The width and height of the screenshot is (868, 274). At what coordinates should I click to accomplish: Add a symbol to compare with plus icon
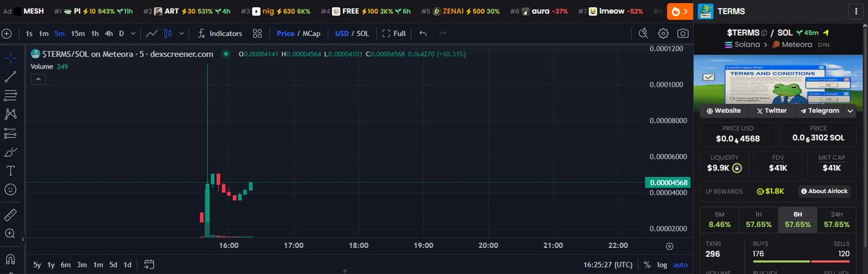[x=7, y=33]
